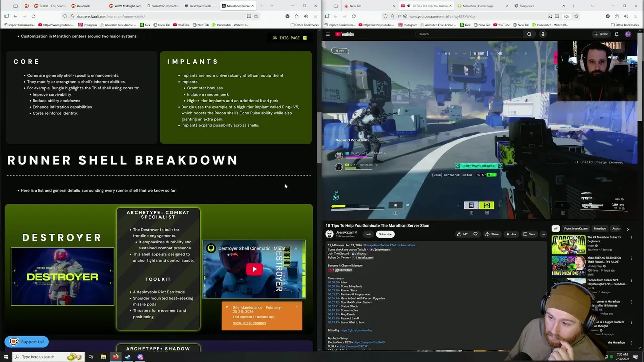This screenshot has height=362, width=644.
Task: Click the View latest updates link
Action: pyautogui.click(x=249, y=323)
